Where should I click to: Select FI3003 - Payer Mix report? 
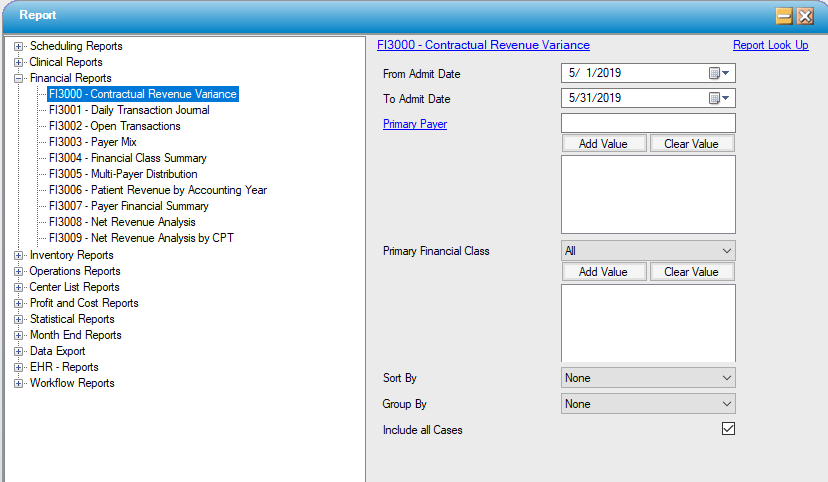click(93, 142)
